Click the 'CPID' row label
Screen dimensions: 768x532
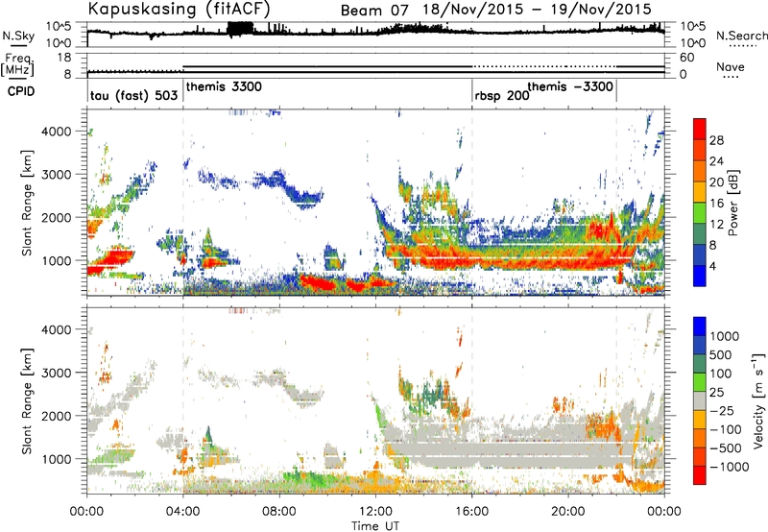[21, 91]
